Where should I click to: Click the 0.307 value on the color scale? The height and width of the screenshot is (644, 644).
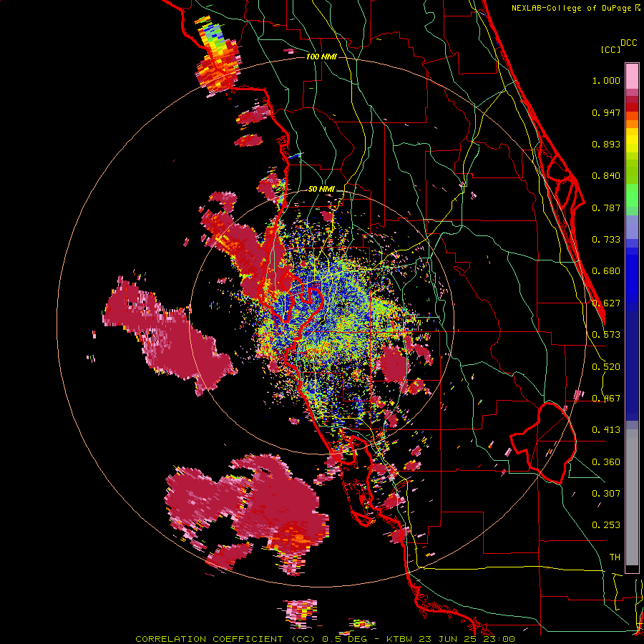[606, 494]
